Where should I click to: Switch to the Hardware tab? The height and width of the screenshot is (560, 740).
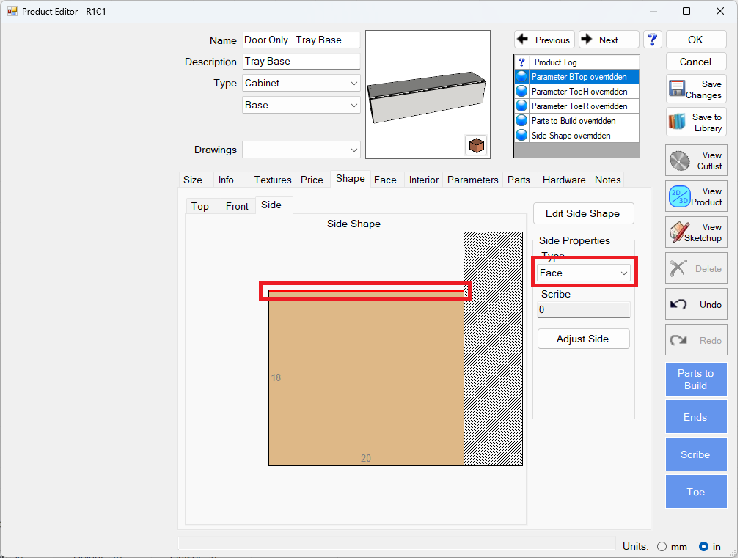[564, 180]
